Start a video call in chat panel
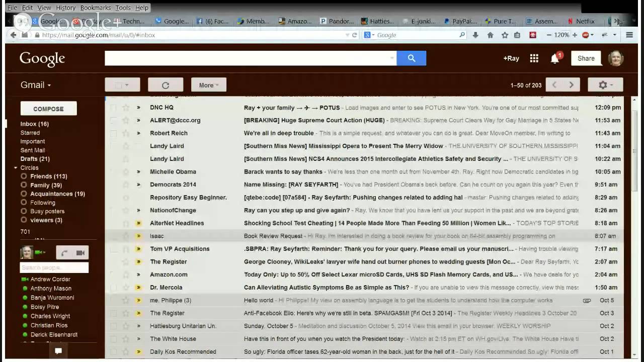 (x=80, y=253)
